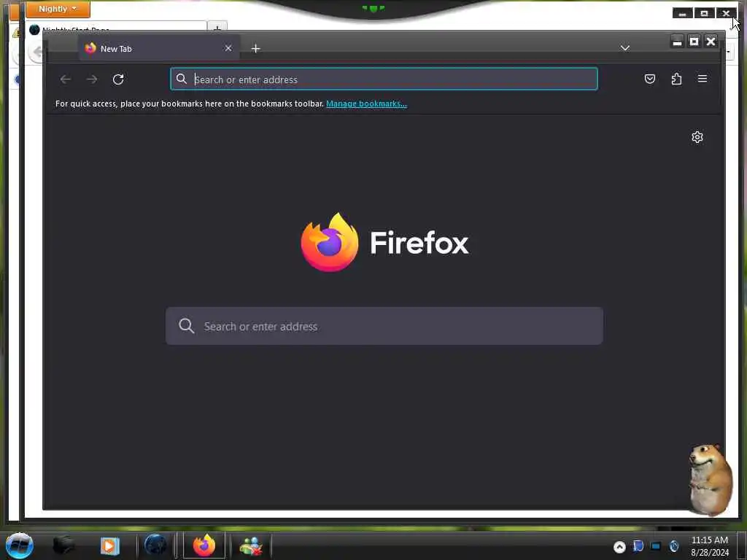This screenshot has width=747, height=560.
Task: Click the flag tray notification icon
Action: (x=638, y=545)
